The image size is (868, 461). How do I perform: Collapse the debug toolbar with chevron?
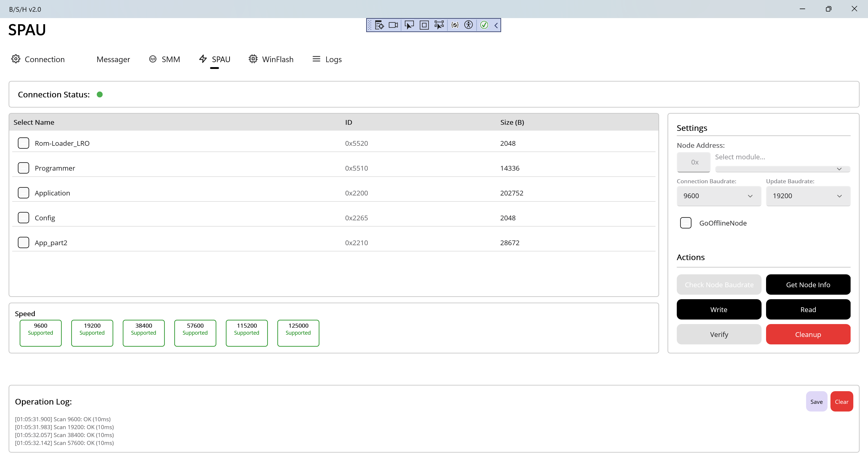tap(496, 25)
